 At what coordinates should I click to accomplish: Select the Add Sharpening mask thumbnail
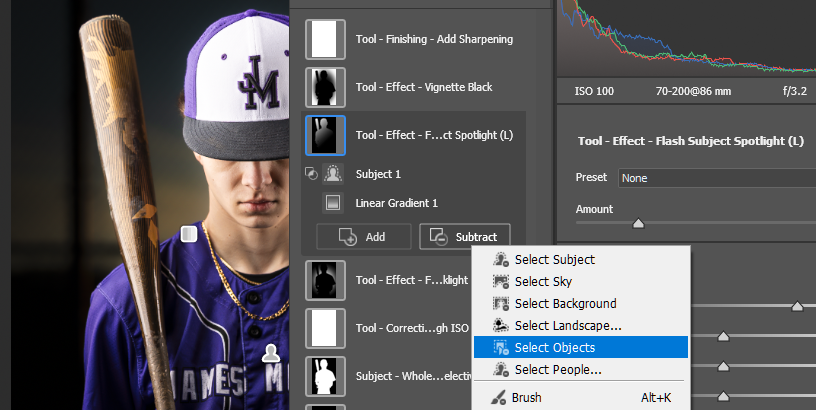325,39
